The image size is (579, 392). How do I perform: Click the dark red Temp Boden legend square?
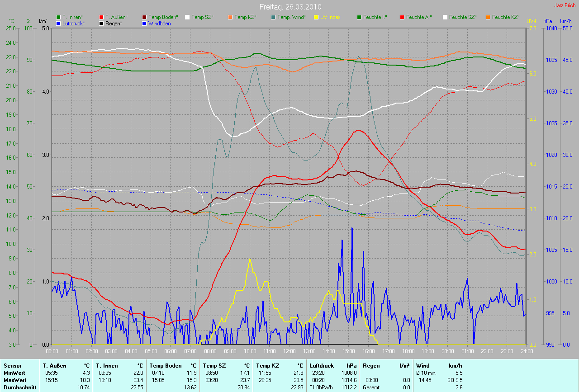144,17
